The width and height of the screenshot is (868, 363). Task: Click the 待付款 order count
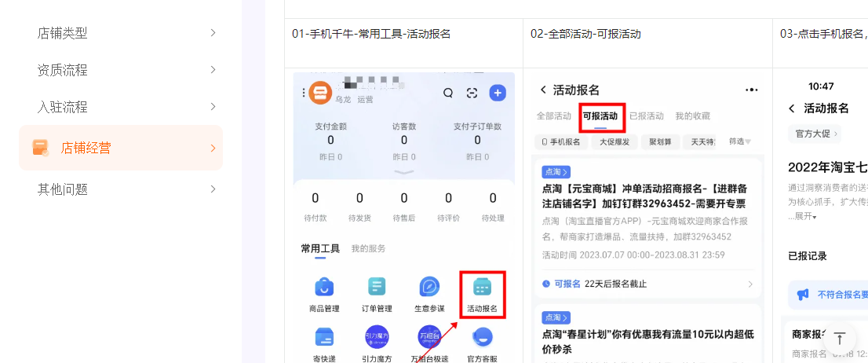tap(315, 206)
